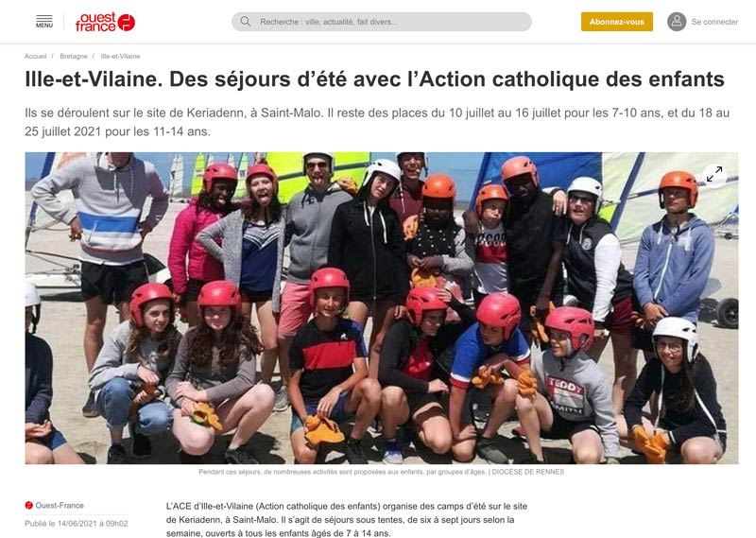Open the Bretagne breadcrumb link
756x538 pixels.
click(x=74, y=57)
